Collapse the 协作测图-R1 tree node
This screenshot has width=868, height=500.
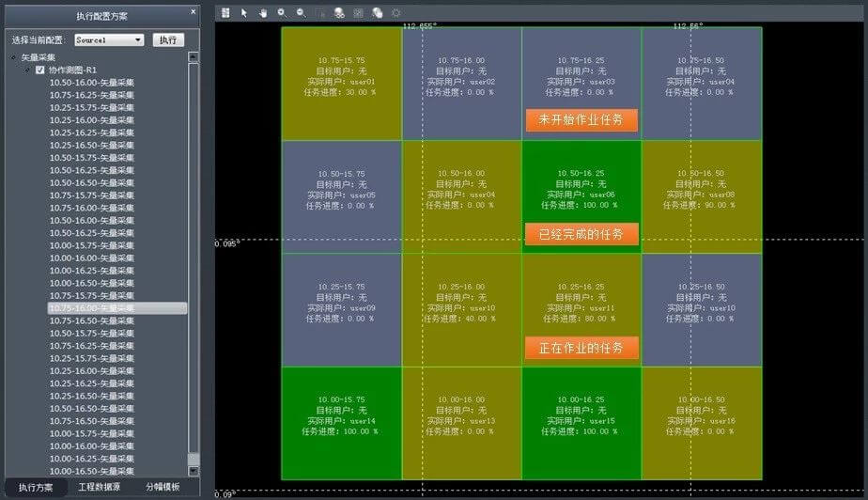tap(28, 70)
